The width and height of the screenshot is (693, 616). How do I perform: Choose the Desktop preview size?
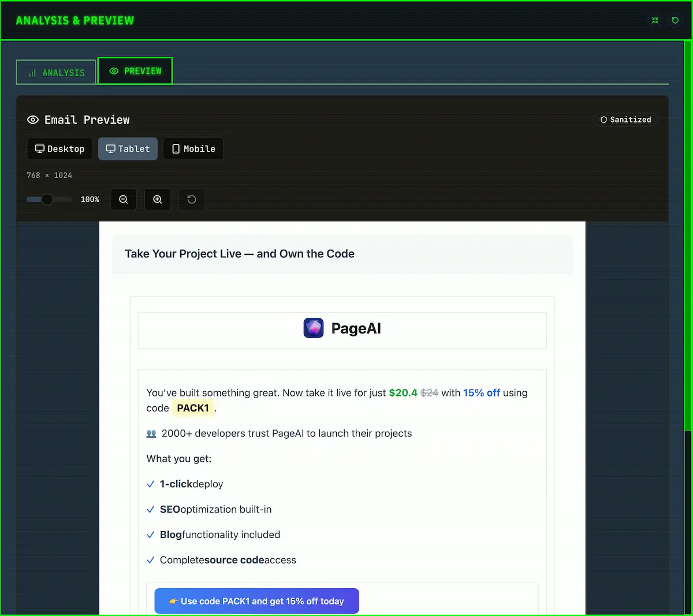(x=59, y=149)
